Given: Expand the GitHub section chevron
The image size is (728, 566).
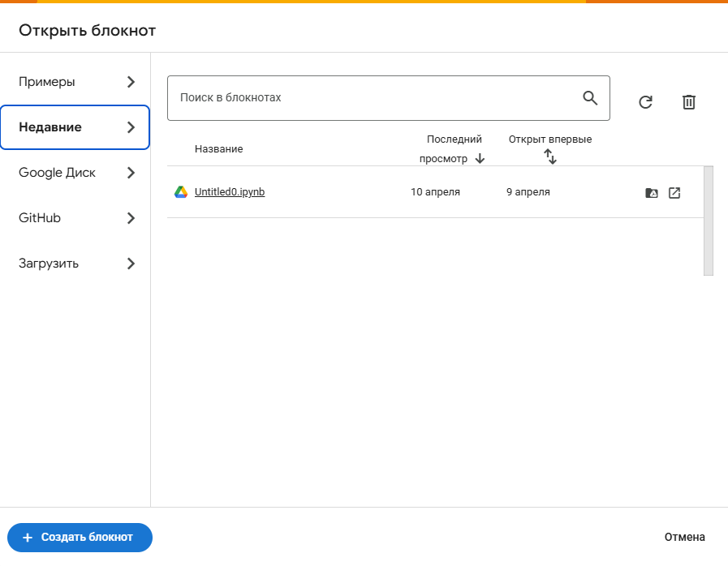Looking at the screenshot, I should [x=131, y=217].
